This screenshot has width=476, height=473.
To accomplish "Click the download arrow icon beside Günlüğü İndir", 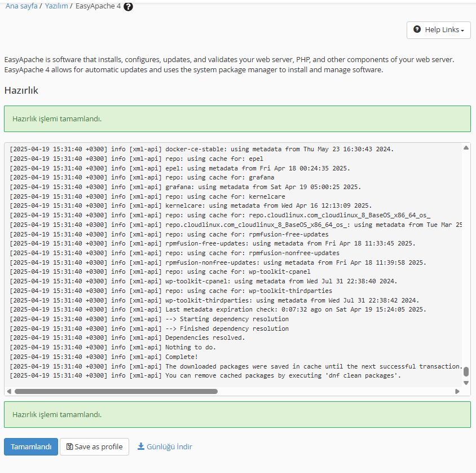I will point(141,446).
